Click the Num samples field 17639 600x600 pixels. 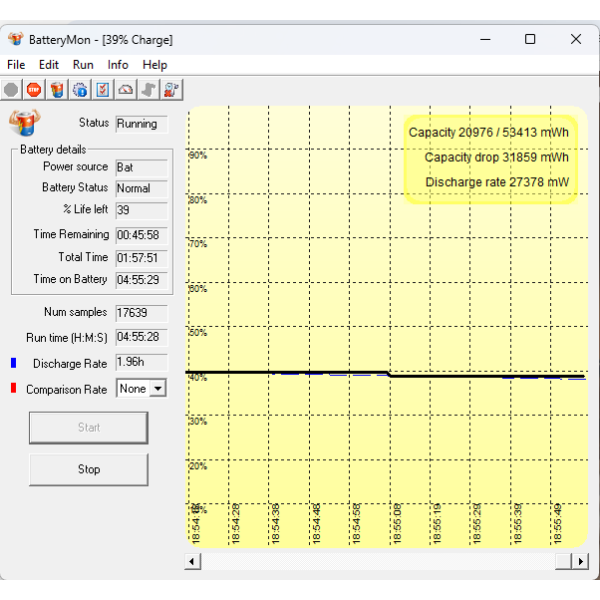[x=142, y=313]
